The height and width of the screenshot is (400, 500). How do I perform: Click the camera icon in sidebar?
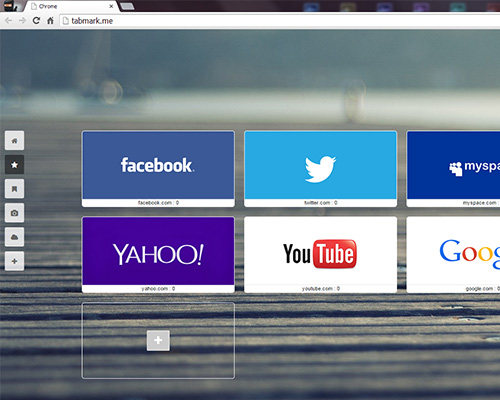click(14, 213)
